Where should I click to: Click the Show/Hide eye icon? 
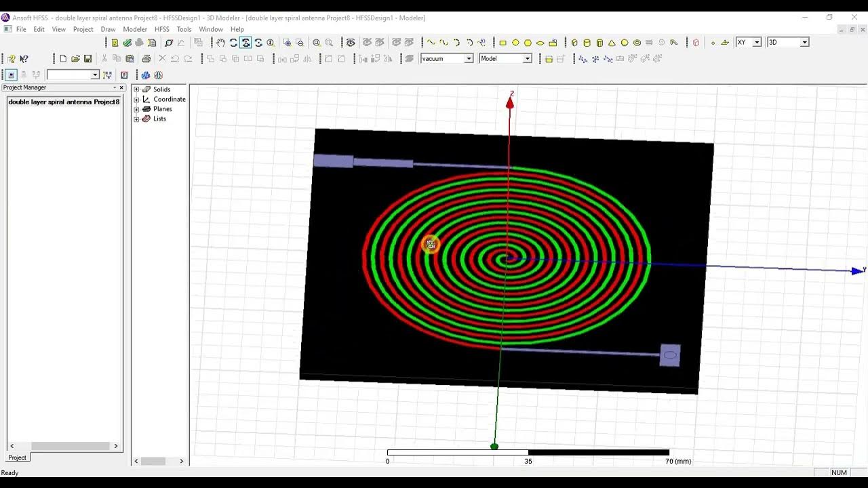point(351,43)
